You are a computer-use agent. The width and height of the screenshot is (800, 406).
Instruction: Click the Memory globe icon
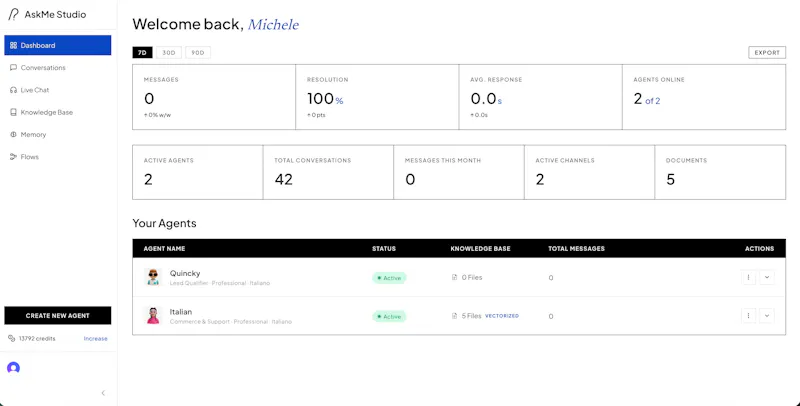pos(14,135)
